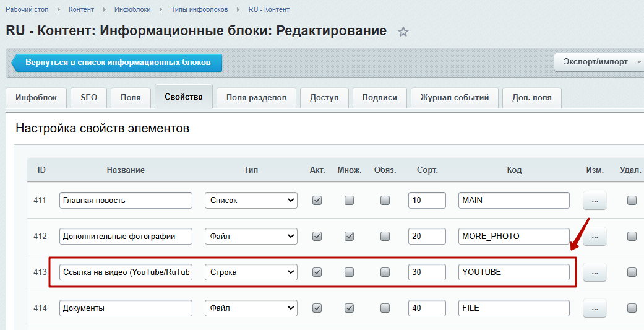Viewport: 644px width, 330px height.
Task: Expand the Экспорт/импорт dropdown button
Action: click(x=598, y=62)
